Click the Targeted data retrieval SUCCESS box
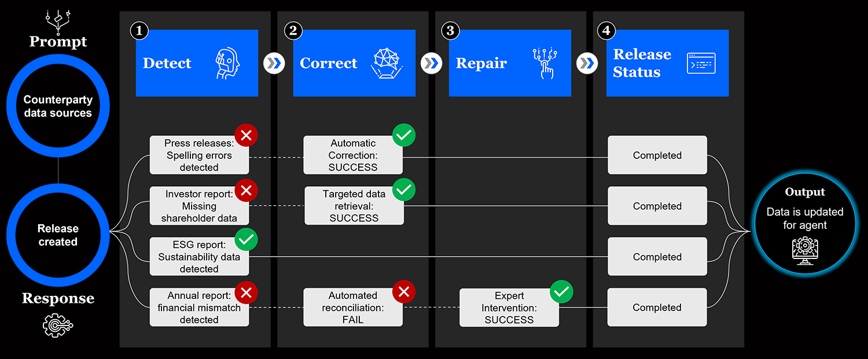The width and height of the screenshot is (868, 359). (x=354, y=206)
